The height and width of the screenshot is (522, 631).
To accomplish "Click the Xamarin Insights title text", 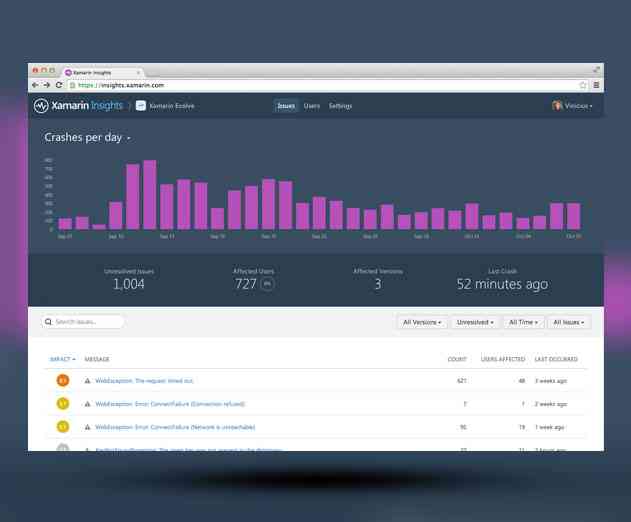I will click(87, 105).
